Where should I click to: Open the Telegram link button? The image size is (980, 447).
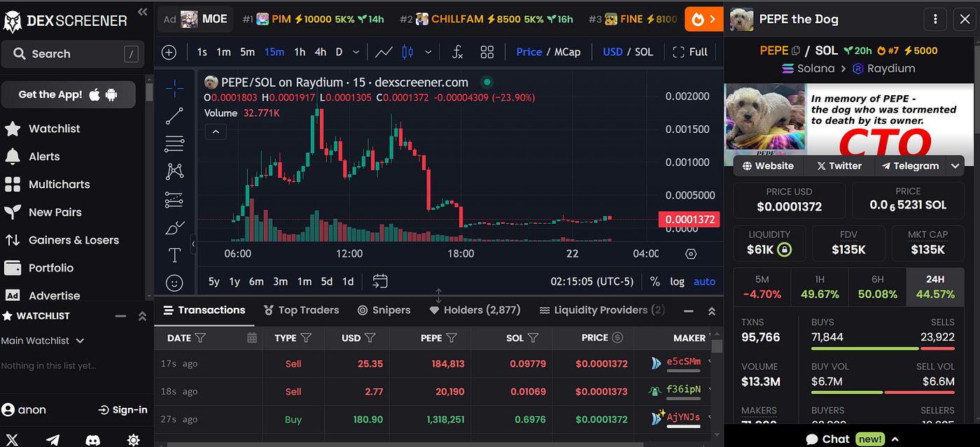pos(910,166)
